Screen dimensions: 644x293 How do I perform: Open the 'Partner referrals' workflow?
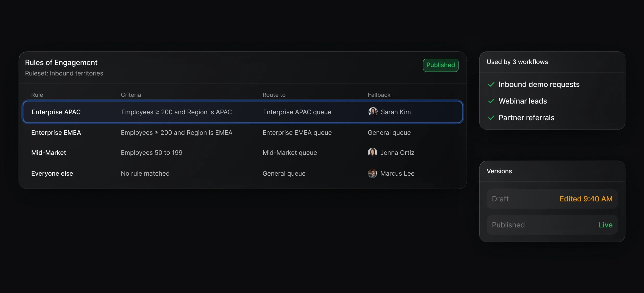(526, 118)
